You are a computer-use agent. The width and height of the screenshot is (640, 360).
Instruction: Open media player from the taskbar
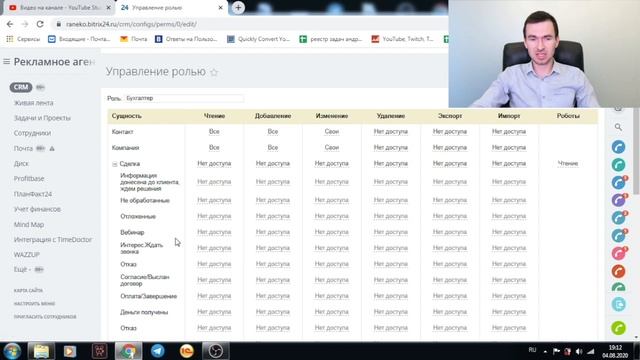coord(70,351)
